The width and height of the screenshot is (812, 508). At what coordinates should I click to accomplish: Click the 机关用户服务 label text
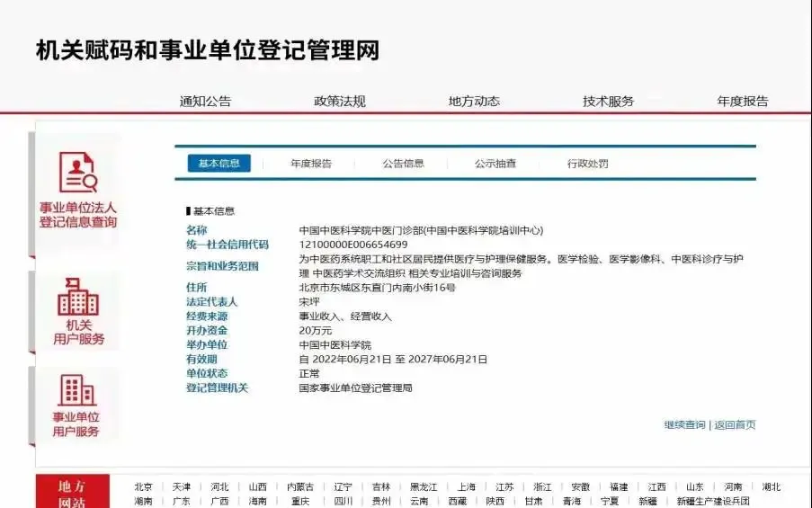[x=79, y=332]
